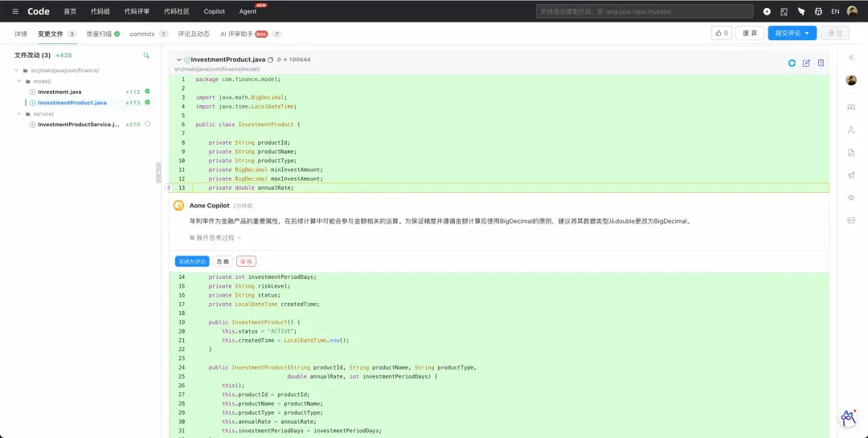This screenshot has height=438, width=868.
Task: Open the submit comment dropdown arrow
Action: click(x=807, y=33)
